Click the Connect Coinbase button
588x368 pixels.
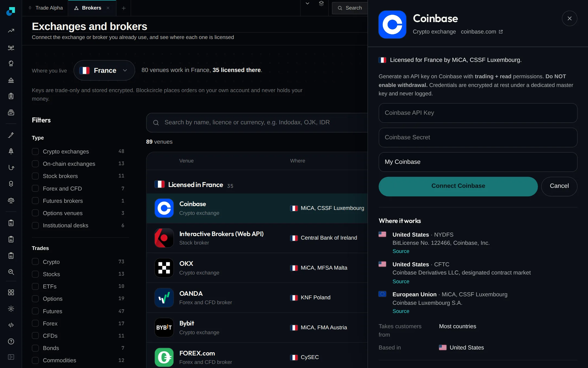(x=458, y=186)
